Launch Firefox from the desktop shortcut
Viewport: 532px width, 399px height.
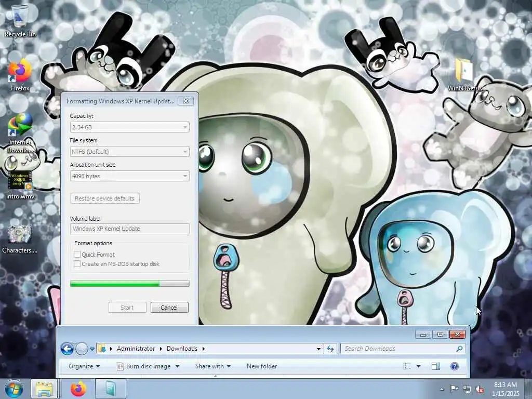click(20, 75)
